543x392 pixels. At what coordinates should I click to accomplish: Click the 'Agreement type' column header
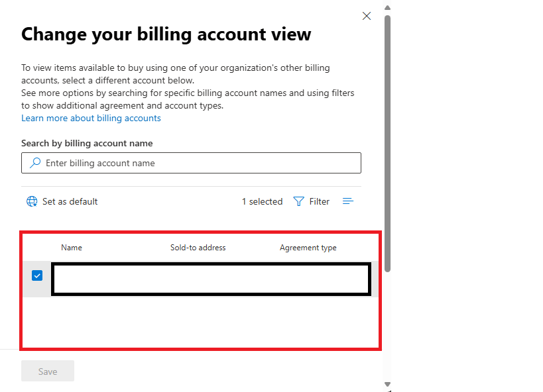tap(308, 248)
